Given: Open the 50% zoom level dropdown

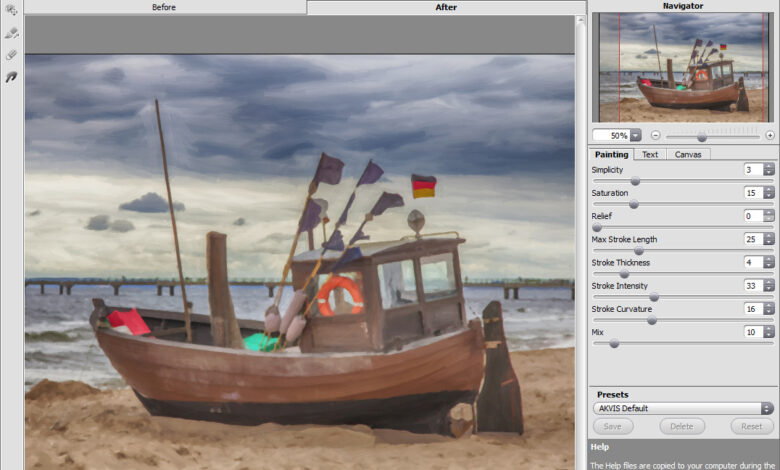Looking at the screenshot, I should (636, 135).
